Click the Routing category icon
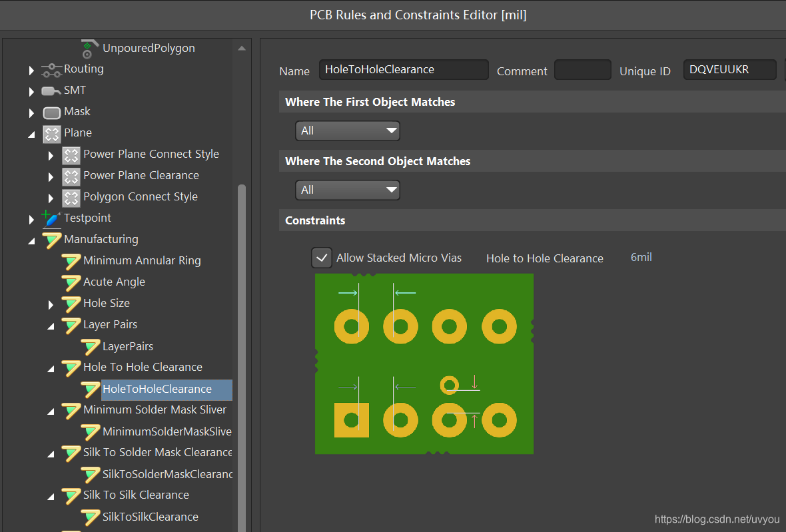786x532 pixels. point(51,69)
